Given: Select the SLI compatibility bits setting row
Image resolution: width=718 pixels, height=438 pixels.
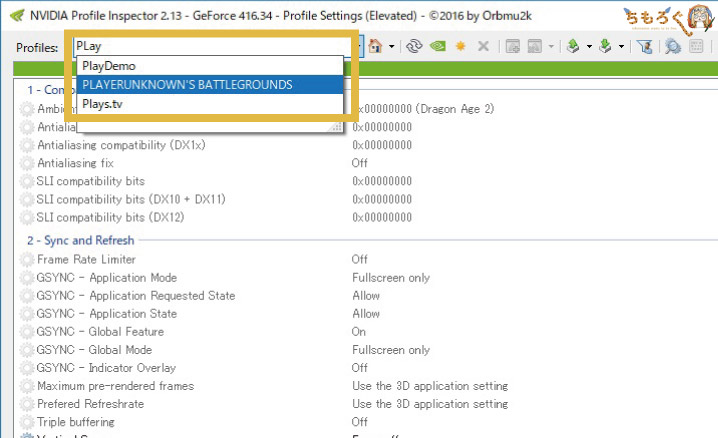Looking at the screenshot, I should coord(91,181).
